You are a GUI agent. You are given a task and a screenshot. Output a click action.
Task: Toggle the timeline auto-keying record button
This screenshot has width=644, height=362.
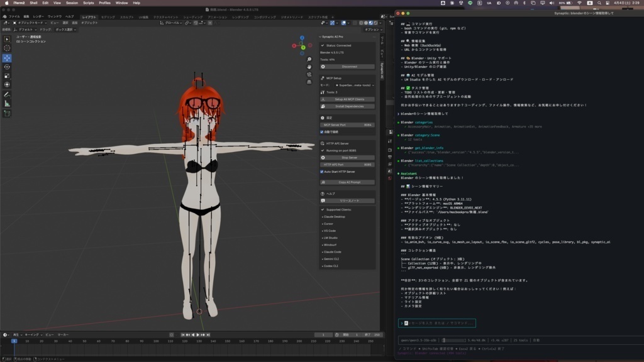[172, 335]
